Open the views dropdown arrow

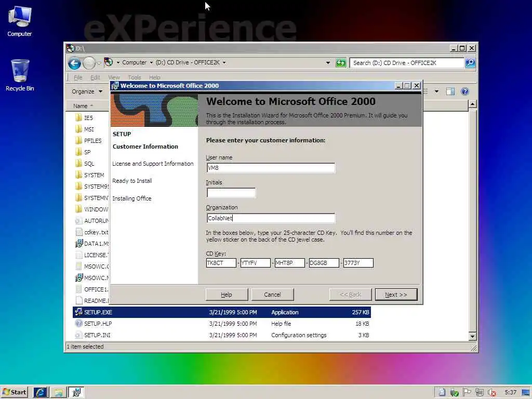click(436, 91)
